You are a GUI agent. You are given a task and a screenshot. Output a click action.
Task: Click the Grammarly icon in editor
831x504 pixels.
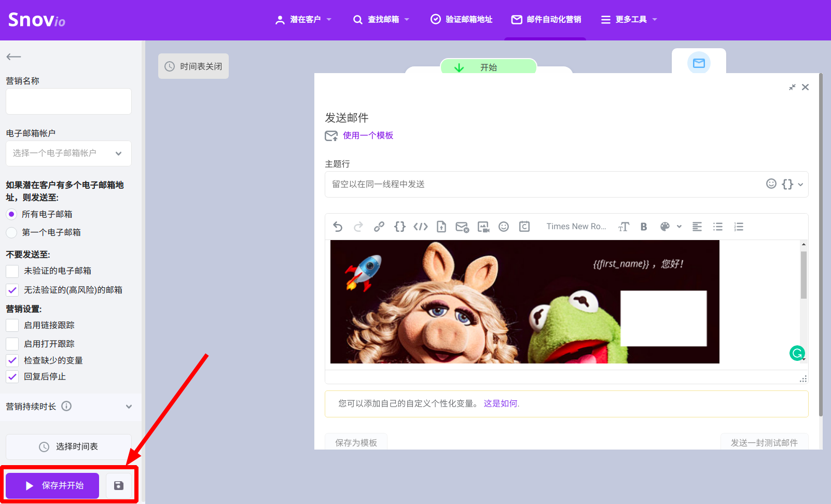[x=797, y=353]
